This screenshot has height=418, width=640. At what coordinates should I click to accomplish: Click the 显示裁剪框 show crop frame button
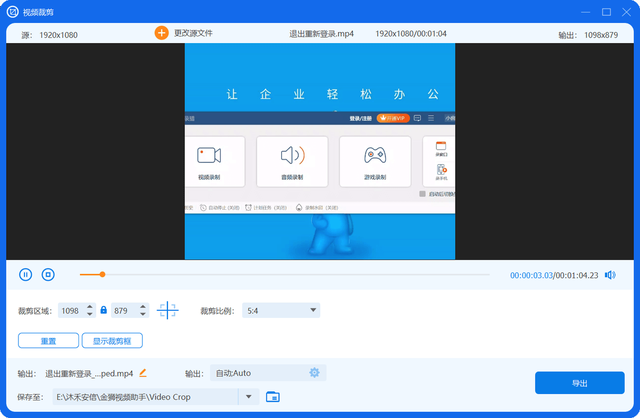click(x=112, y=341)
